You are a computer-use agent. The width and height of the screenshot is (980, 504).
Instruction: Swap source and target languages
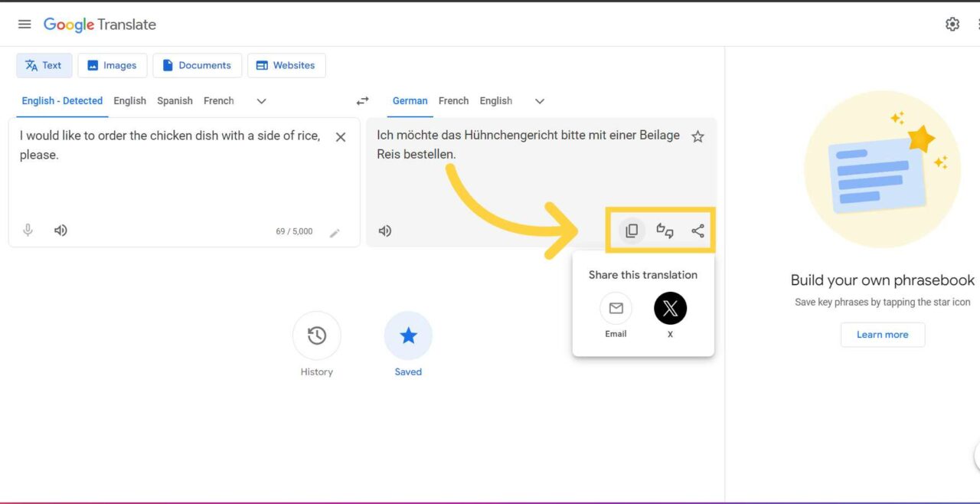click(x=362, y=100)
